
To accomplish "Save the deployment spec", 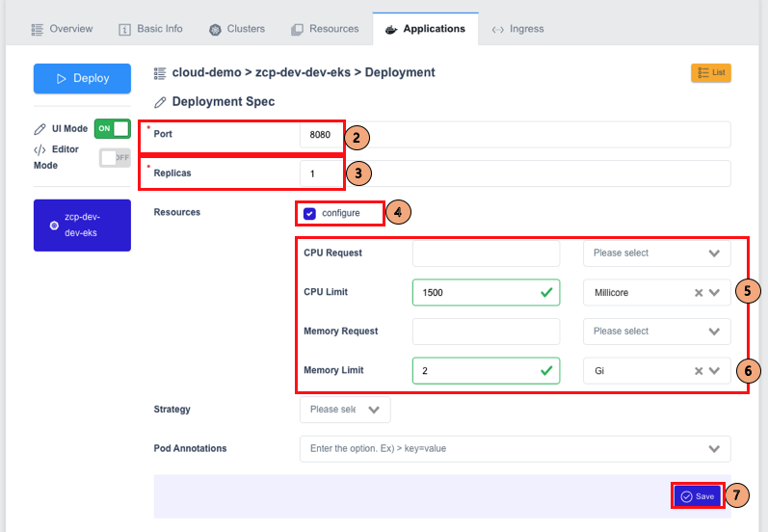I will tap(698, 496).
